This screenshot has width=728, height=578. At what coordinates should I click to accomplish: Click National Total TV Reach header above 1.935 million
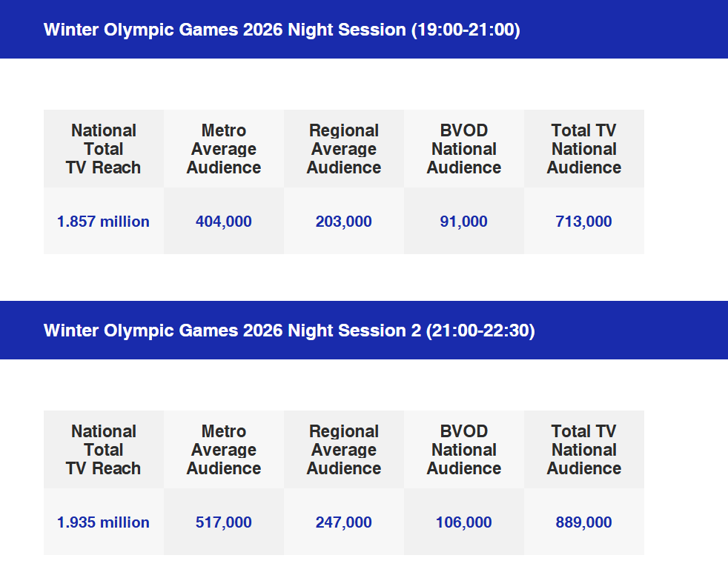coord(104,450)
